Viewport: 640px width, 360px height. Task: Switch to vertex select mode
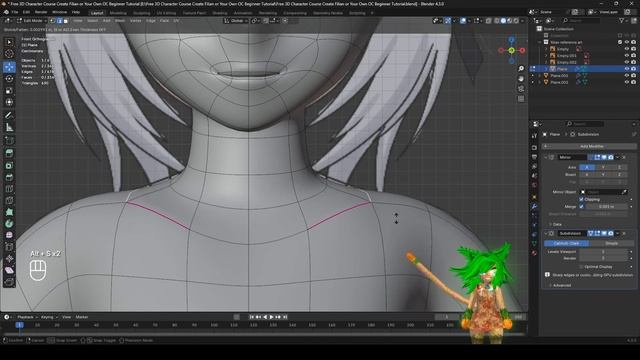52,20
